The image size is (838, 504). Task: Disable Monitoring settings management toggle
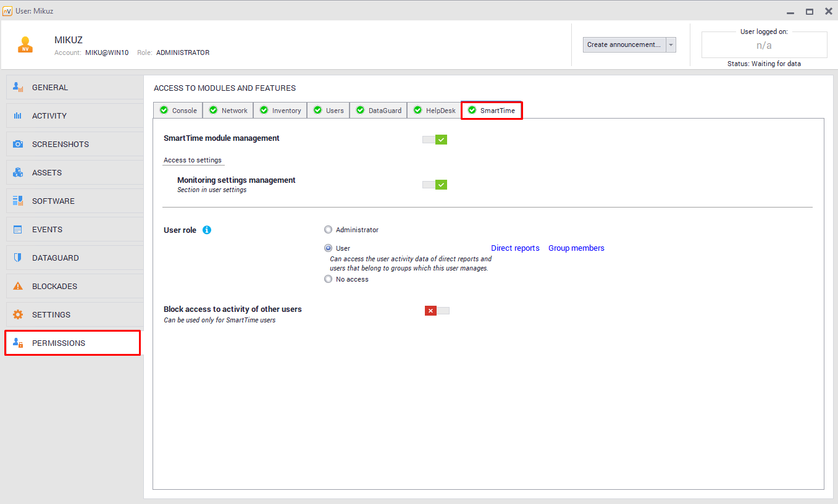(x=435, y=185)
